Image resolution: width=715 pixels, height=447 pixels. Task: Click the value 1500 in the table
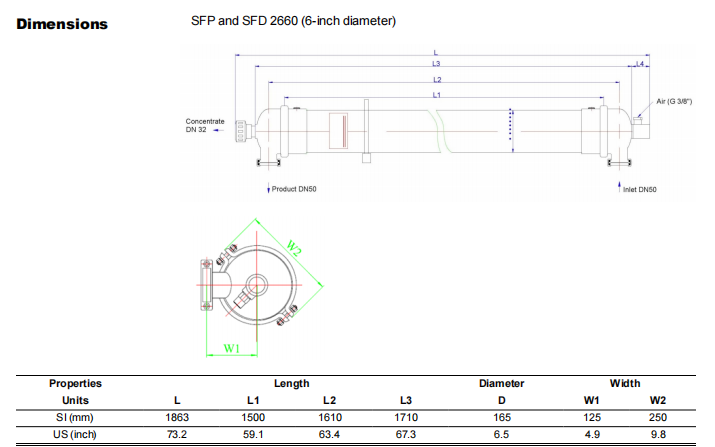pyautogui.click(x=253, y=417)
